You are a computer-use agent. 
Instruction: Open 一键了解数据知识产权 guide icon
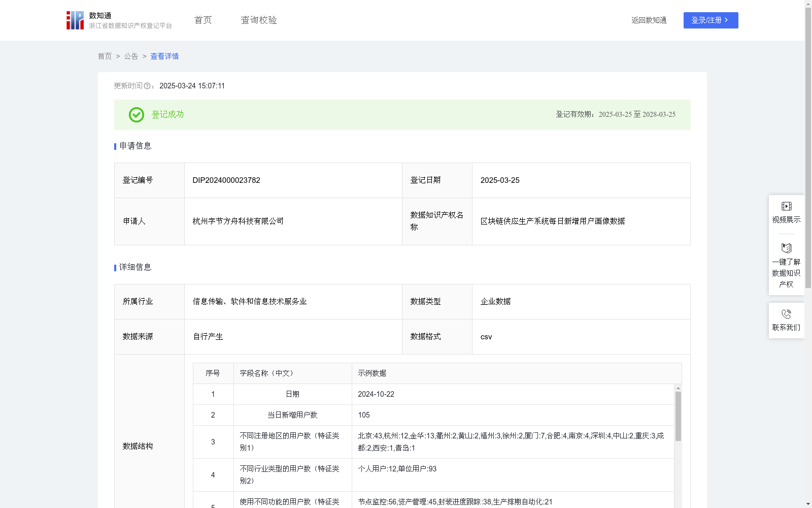(x=786, y=248)
